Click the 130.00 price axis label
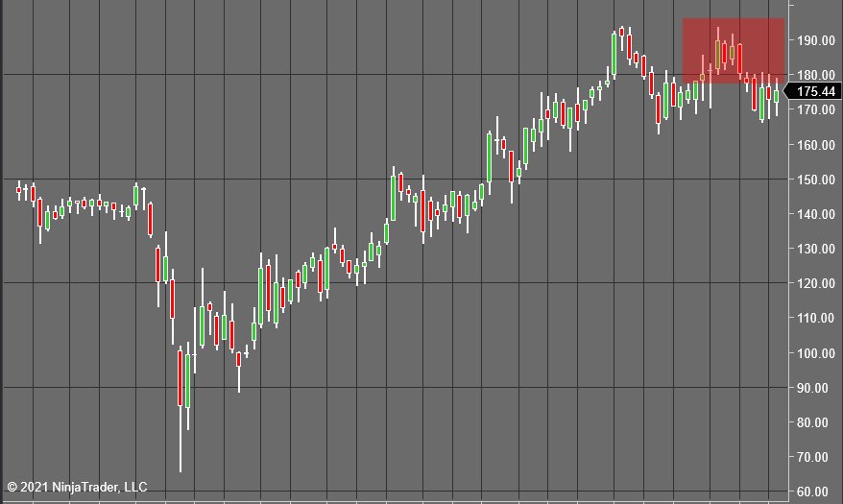 815,249
